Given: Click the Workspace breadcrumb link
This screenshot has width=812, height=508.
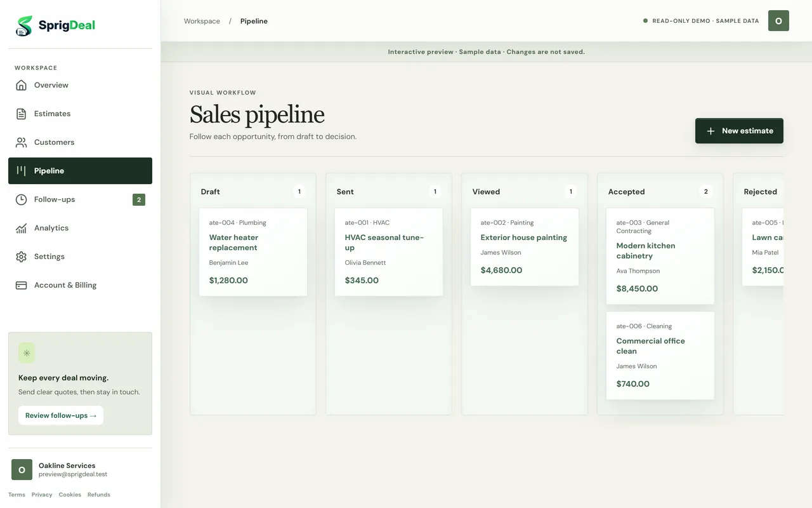Looking at the screenshot, I should coord(202,21).
